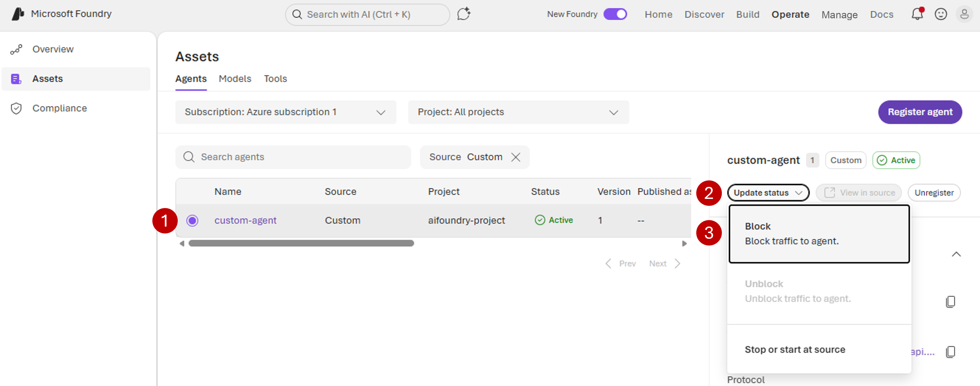Select the custom-agent row radio button

[192, 220]
